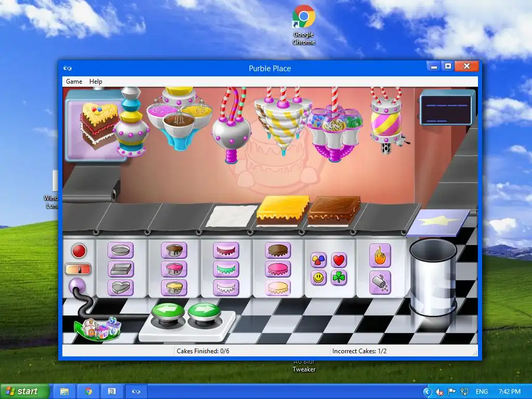
Task: Click the Cakes Finished: 0/6 status
Action: click(203, 351)
